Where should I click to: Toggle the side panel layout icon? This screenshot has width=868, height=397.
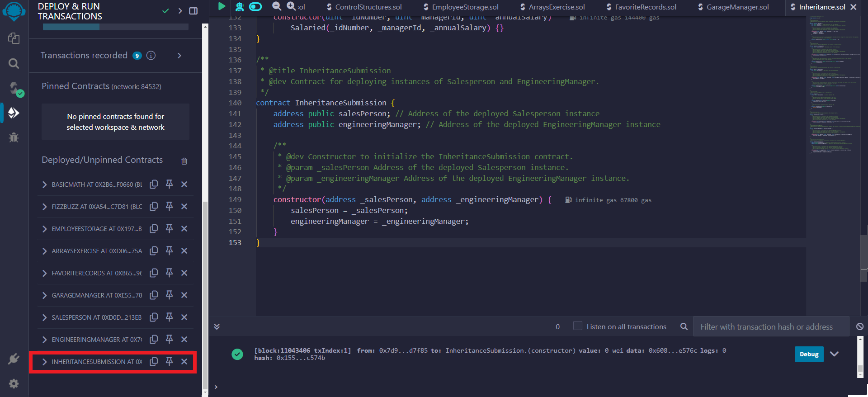[x=193, y=11]
